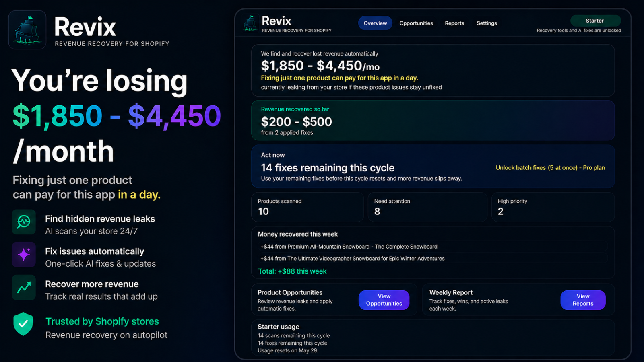Click the Act now label
Image resolution: width=644 pixels, height=362 pixels.
272,155
